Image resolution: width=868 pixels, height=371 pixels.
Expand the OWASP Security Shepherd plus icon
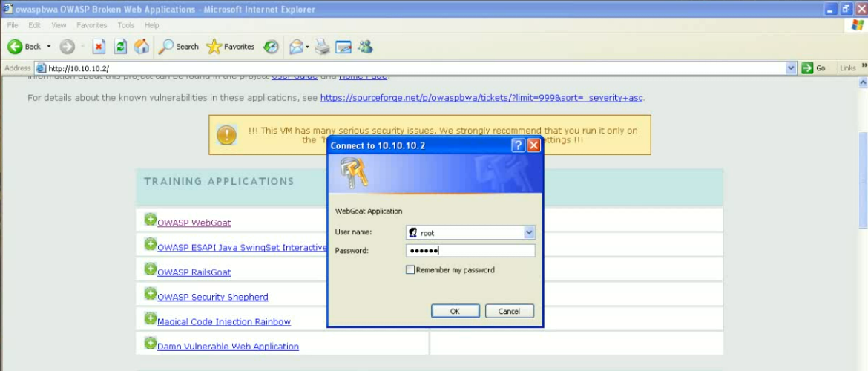[150, 294]
